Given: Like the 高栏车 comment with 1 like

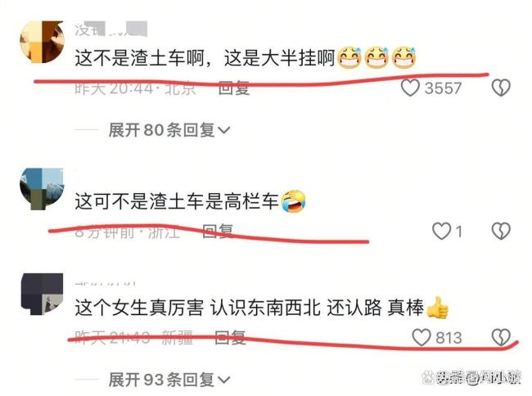Looking at the screenshot, I should coord(441,232).
